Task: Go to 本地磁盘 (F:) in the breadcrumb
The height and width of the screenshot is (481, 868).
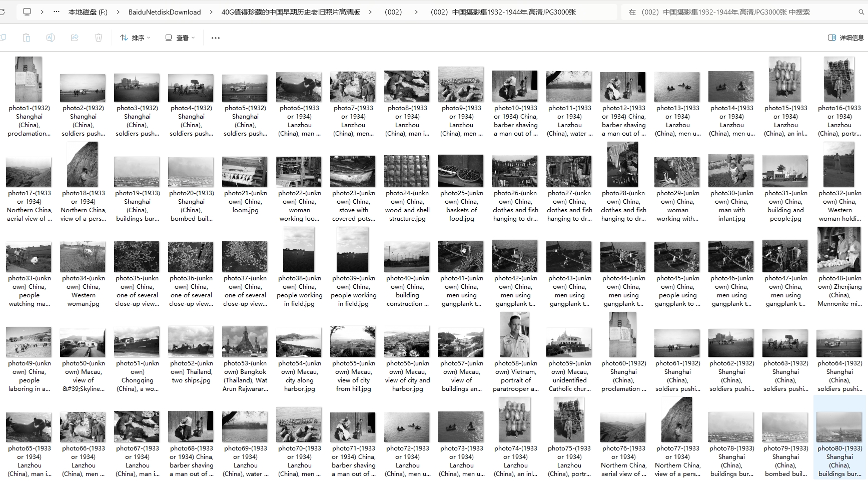Action: click(88, 12)
